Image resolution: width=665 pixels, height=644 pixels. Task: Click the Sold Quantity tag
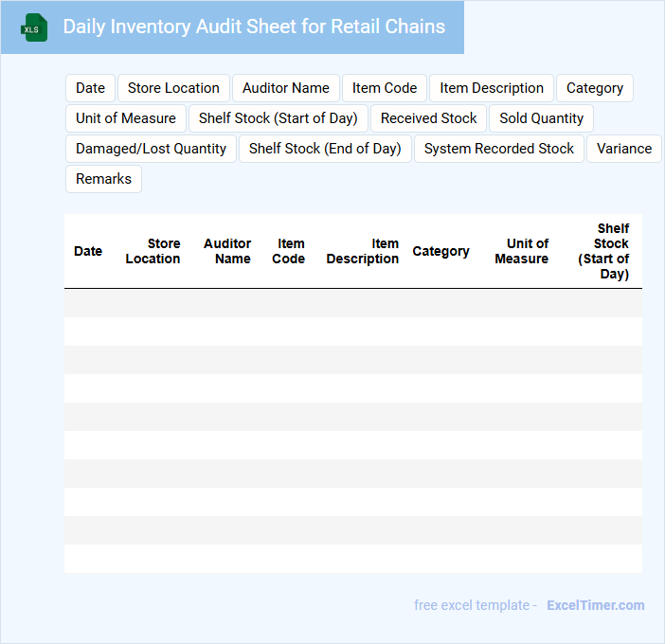coord(541,118)
